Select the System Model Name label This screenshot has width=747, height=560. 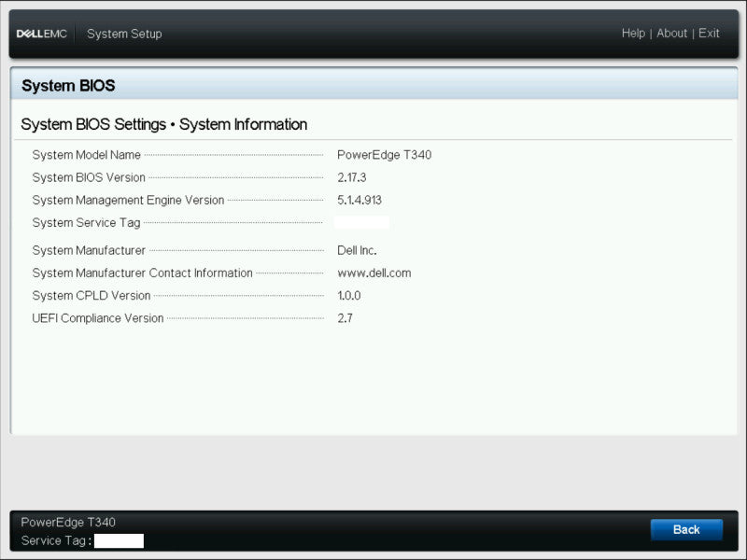click(86, 155)
